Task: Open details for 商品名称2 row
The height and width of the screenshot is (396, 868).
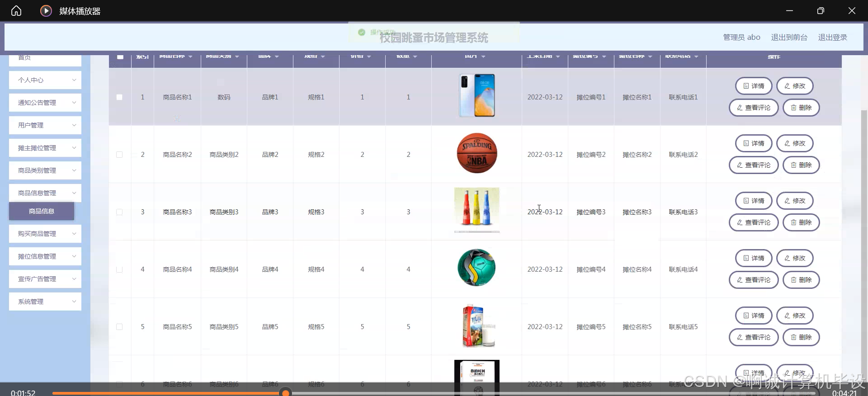Action: tap(754, 143)
